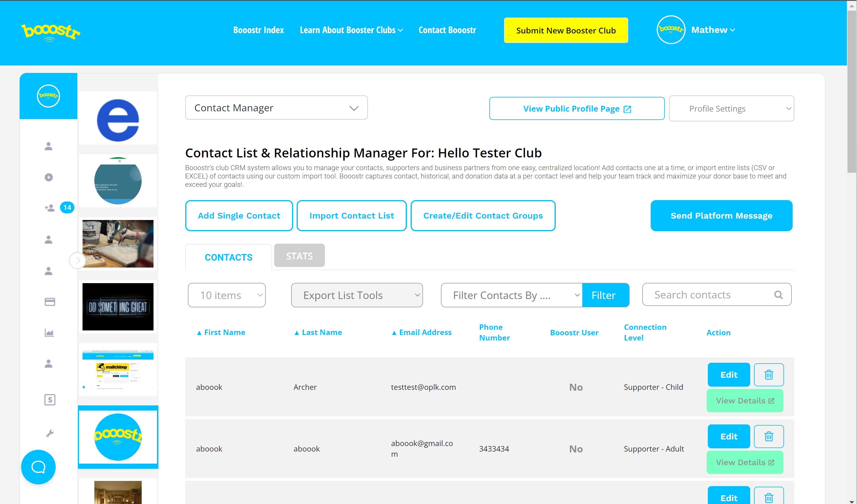Click the search magnifier icon
The image size is (857, 504).
pos(778,295)
